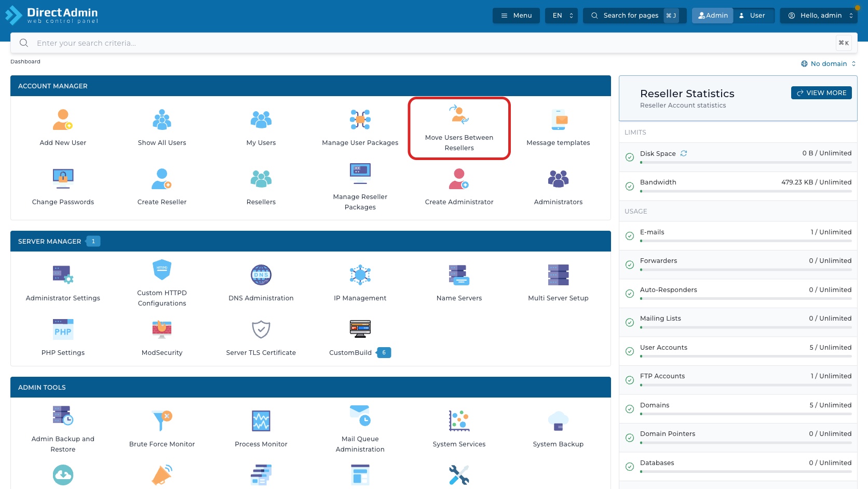Viewport: 868px width, 489px height.
Task: Click the Bandwidth usage progress bar
Action: pos(746,191)
